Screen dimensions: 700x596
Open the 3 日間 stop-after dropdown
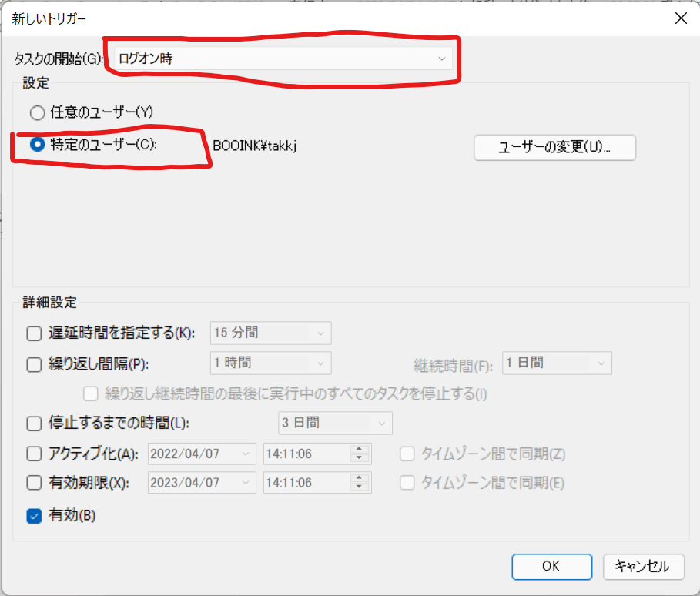pyautogui.click(x=335, y=423)
